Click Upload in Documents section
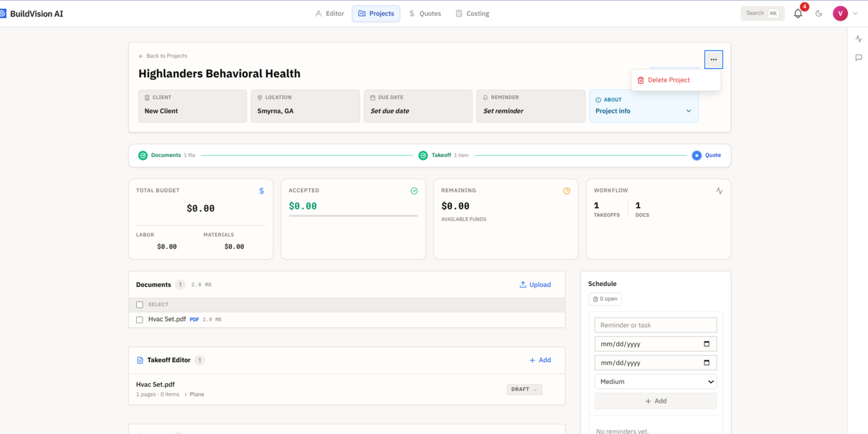 [535, 285]
